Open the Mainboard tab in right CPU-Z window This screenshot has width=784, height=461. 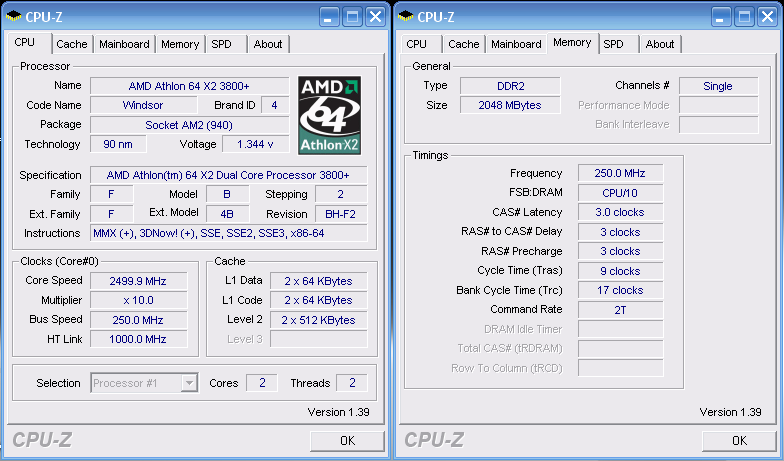point(516,44)
